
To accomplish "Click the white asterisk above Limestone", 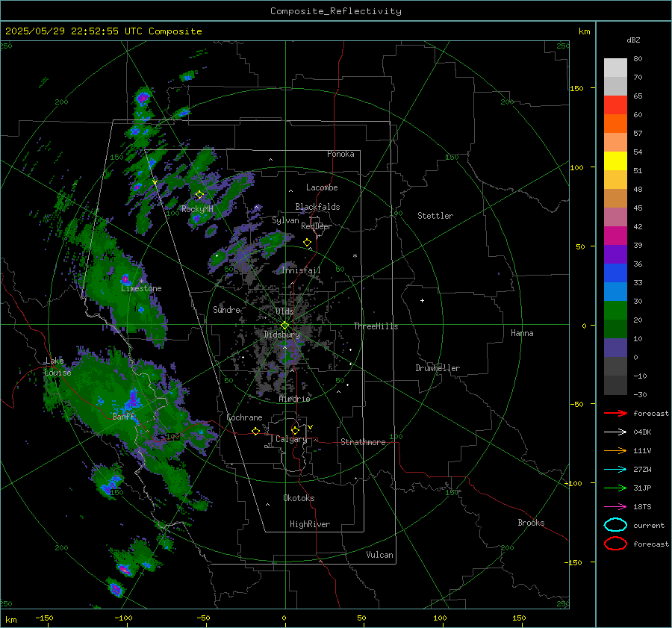I will pyautogui.click(x=141, y=282).
